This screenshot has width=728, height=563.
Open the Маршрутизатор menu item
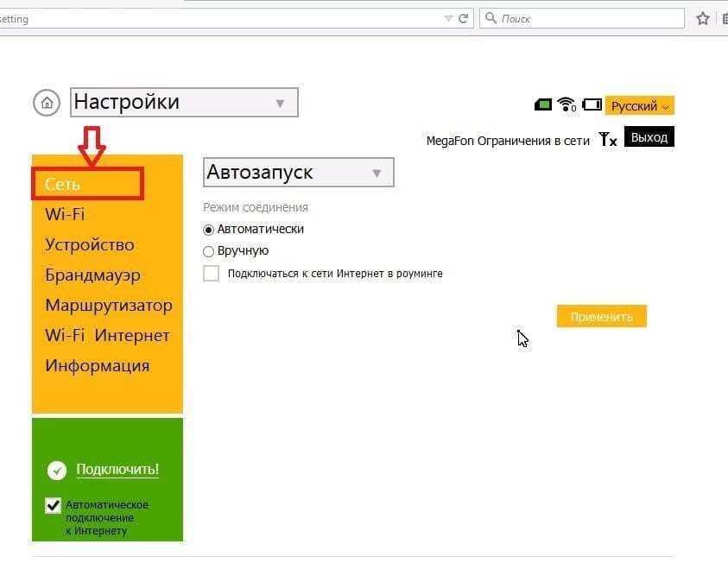(x=109, y=306)
